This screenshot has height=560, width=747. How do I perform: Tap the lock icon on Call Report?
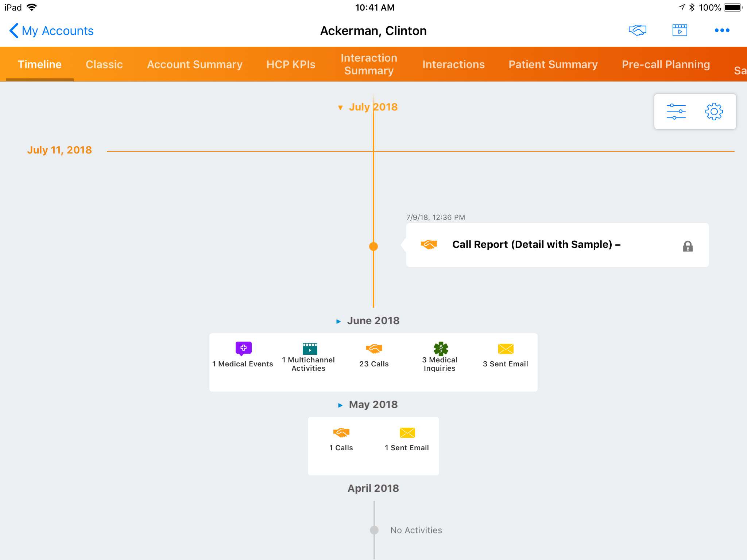[x=688, y=246]
